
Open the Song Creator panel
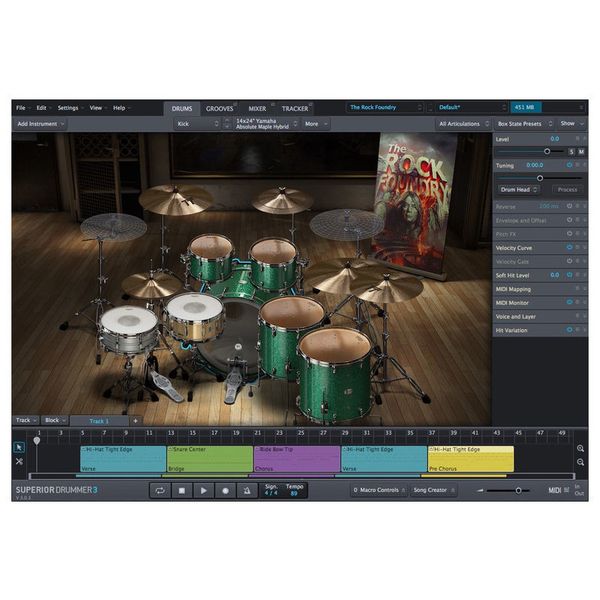click(434, 490)
